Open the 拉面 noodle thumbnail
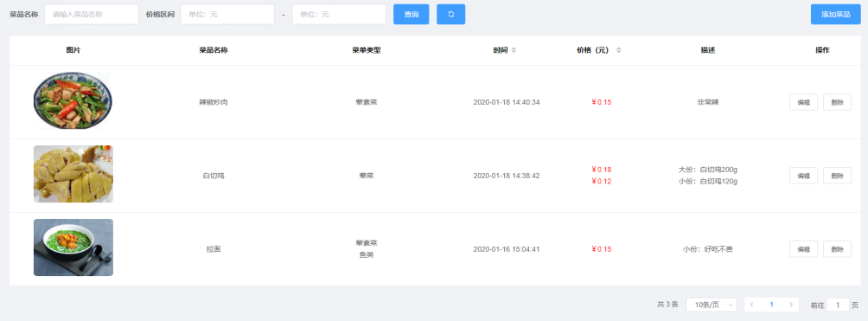Screen dimensions: 868x321 pyautogui.click(x=73, y=247)
